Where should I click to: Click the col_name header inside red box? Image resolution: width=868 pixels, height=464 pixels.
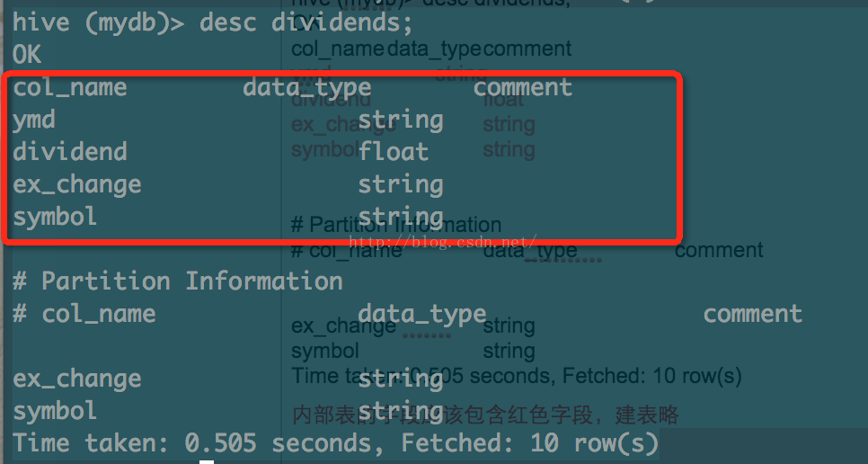(69, 87)
